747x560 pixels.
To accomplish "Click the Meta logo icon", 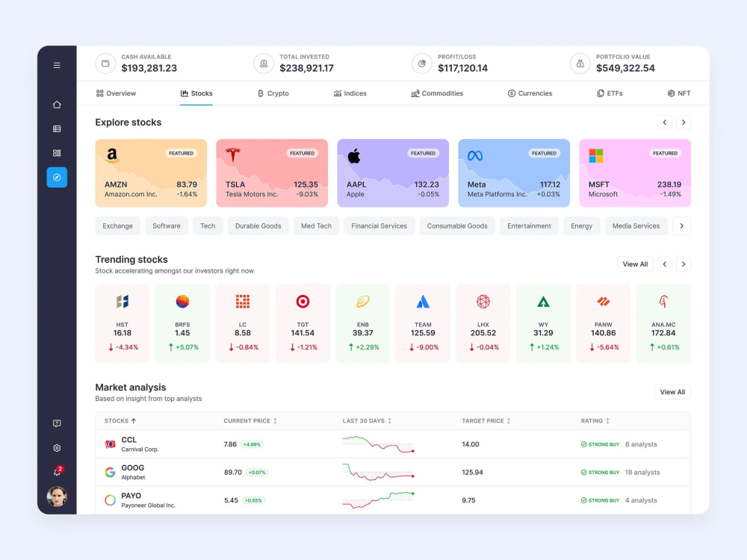I will pos(475,156).
